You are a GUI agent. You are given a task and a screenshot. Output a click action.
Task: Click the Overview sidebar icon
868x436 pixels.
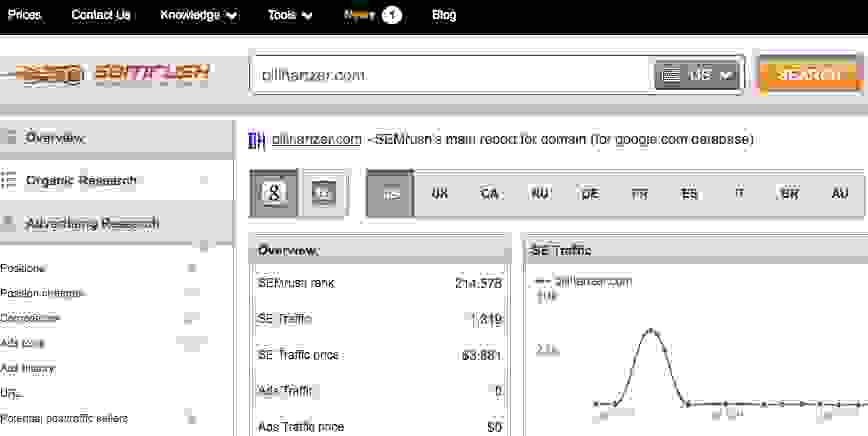tap(8, 137)
